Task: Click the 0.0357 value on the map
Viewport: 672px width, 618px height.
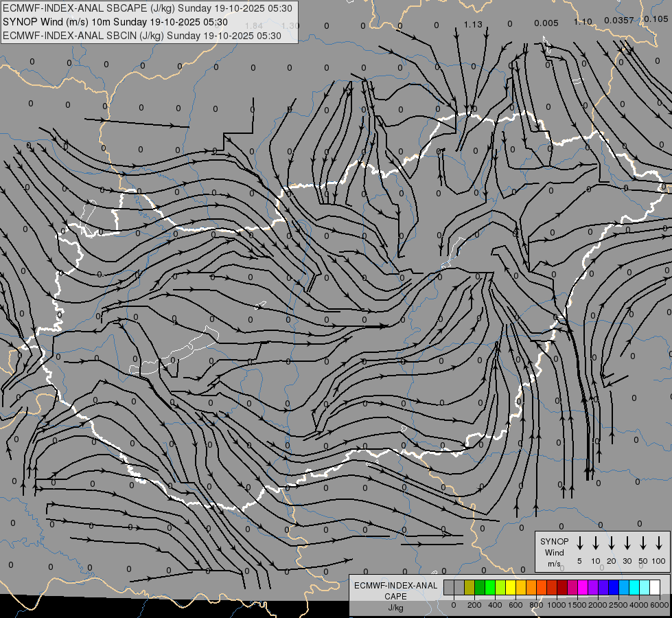Action: tap(619, 20)
